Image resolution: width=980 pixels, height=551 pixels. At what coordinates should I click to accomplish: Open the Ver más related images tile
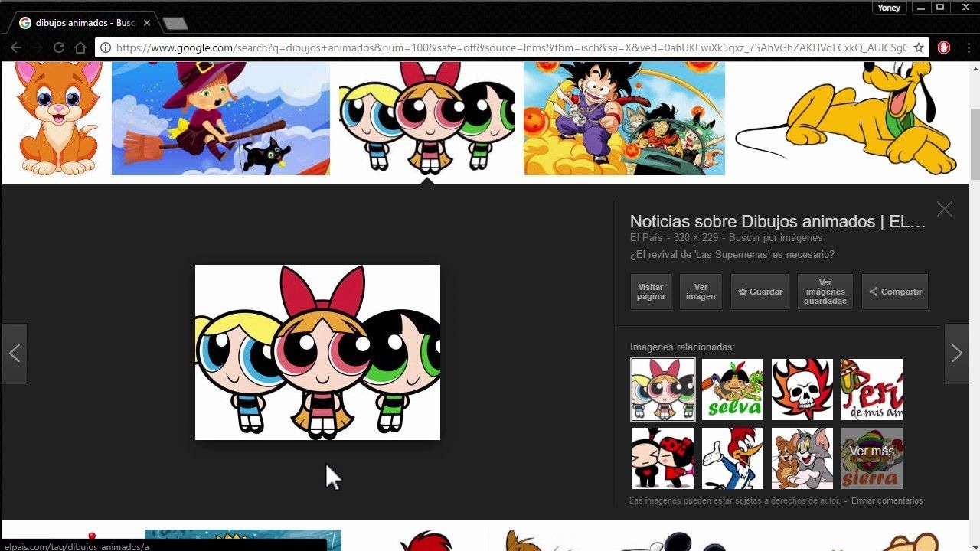[x=872, y=458]
